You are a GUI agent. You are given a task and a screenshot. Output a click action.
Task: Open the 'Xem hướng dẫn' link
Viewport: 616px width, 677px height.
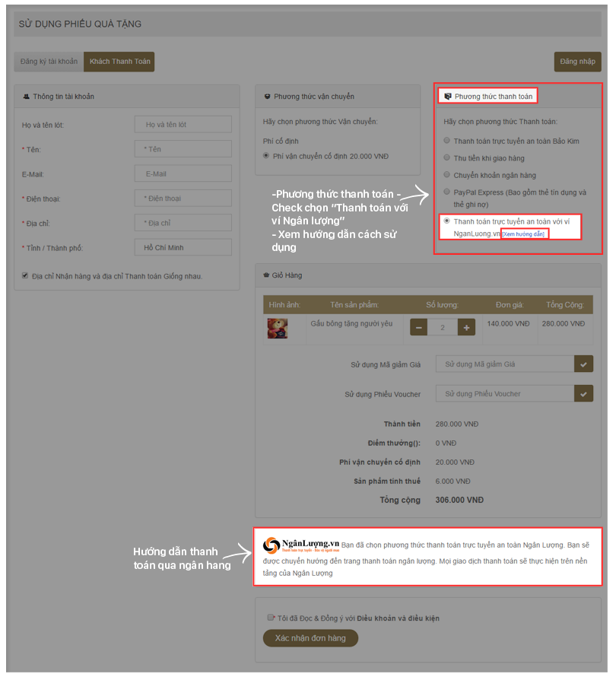coord(524,234)
